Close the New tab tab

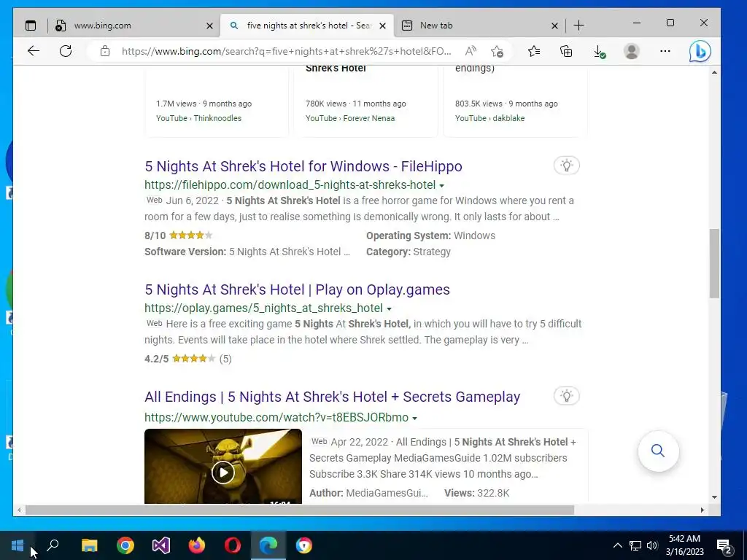(x=554, y=26)
